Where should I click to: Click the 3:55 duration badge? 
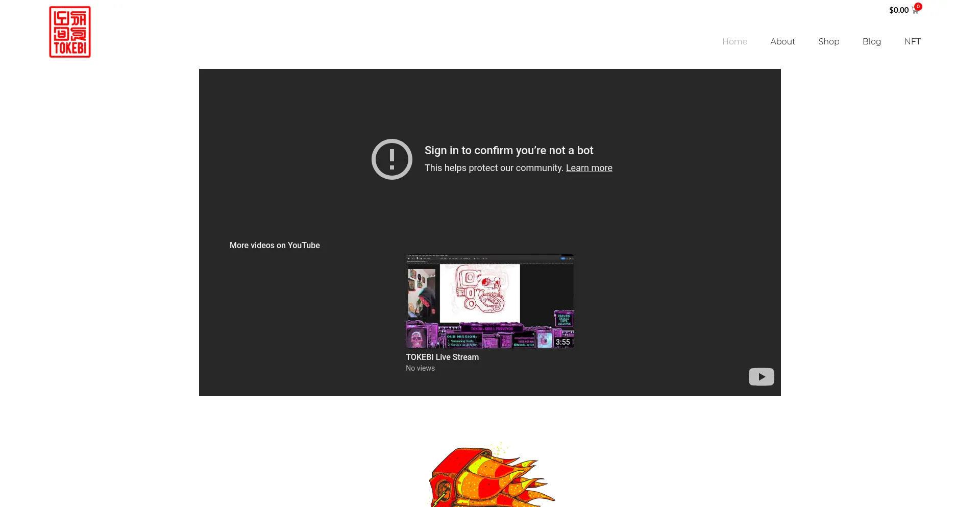click(x=562, y=342)
